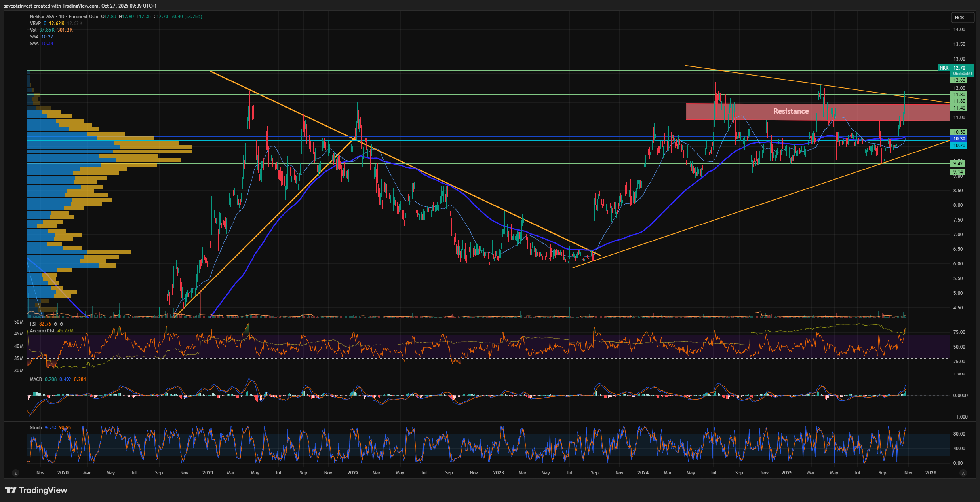
Task: Click the SMA 10.27 indicator label
Action: tap(34, 37)
